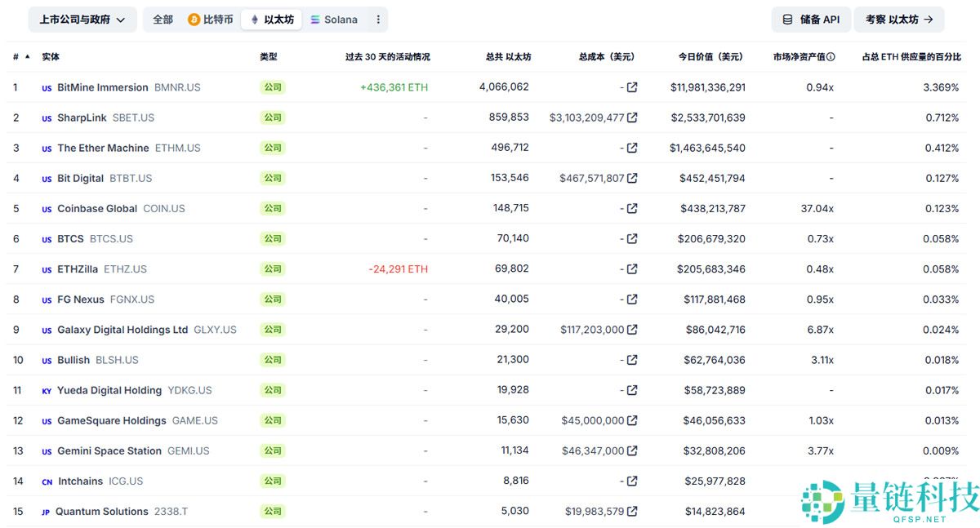Expand the 上市公司与政府 dropdown
The height and width of the screenshot is (528, 980).
click(82, 20)
